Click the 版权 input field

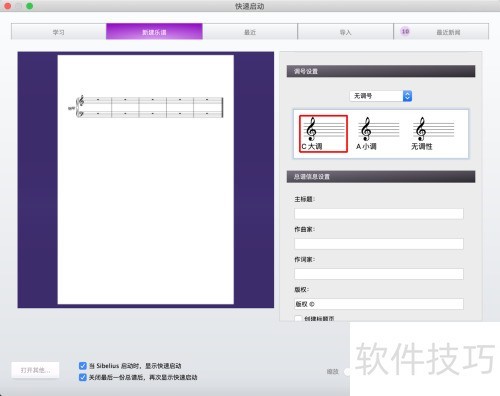pos(379,304)
